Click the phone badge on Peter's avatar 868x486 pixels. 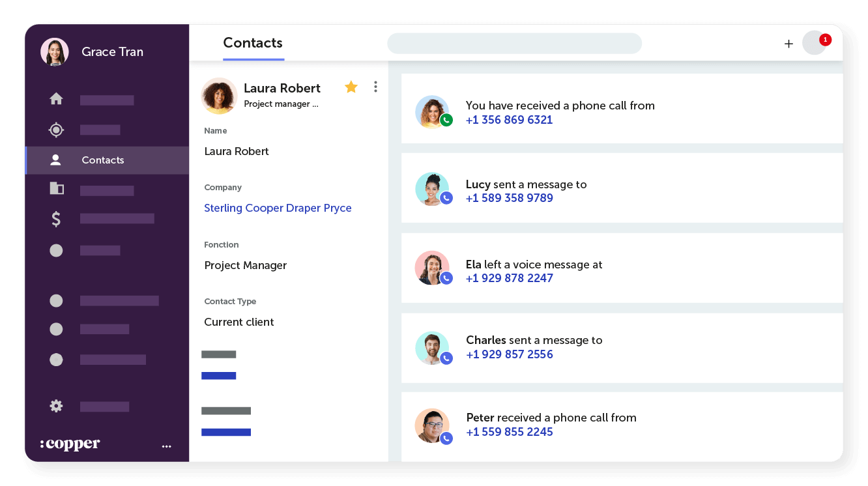click(x=446, y=438)
